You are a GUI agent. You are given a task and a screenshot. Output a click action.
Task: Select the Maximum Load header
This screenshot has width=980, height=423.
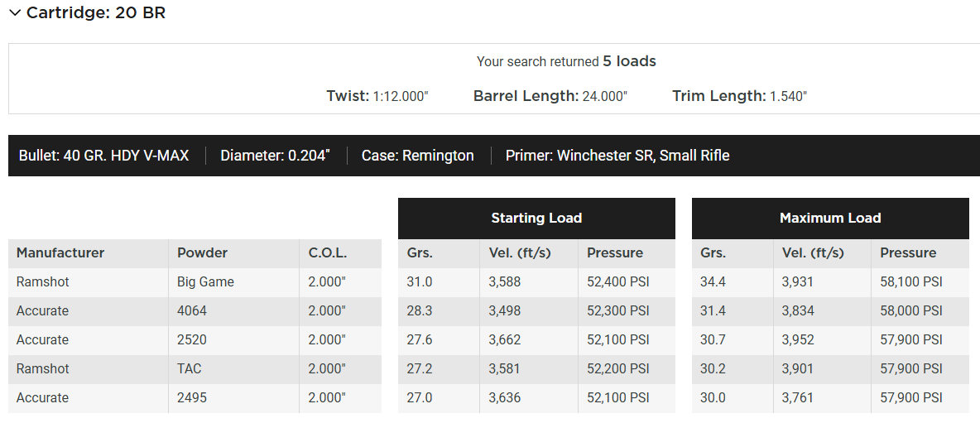[x=830, y=218]
